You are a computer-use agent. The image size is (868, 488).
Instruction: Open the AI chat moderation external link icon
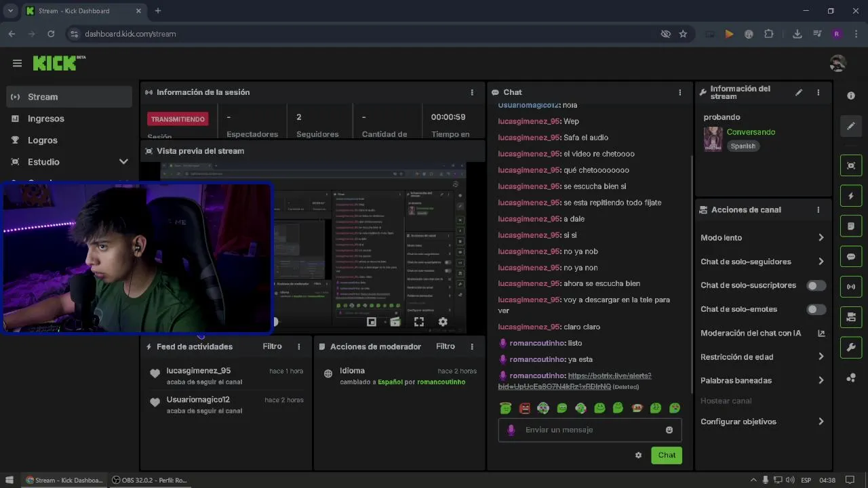(x=821, y=333)
